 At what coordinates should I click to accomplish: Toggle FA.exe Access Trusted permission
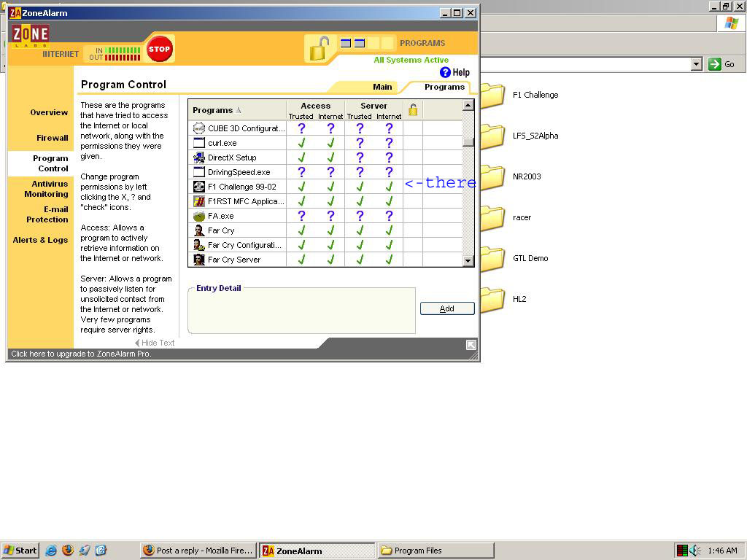[301, 216]
